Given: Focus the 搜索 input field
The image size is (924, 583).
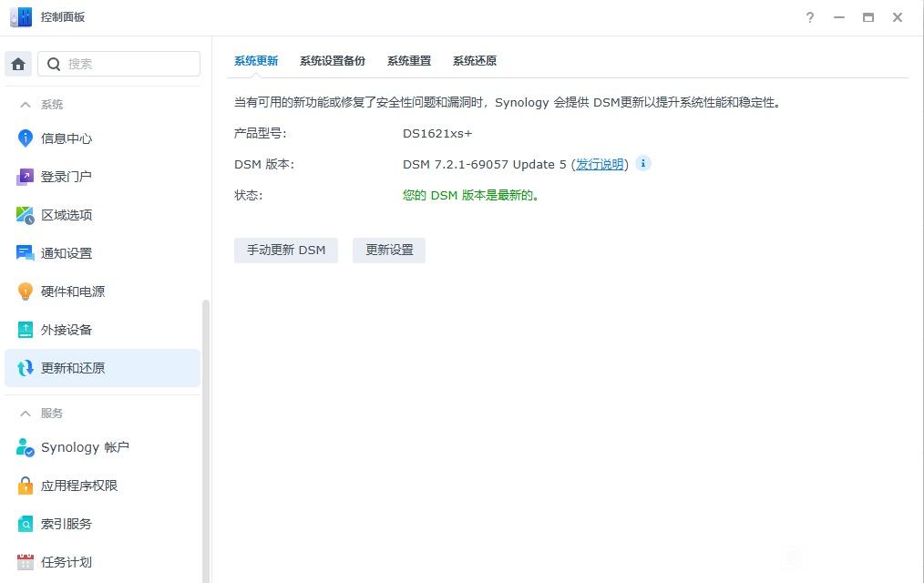Looking at the screenshot, I should click(119, 64).
